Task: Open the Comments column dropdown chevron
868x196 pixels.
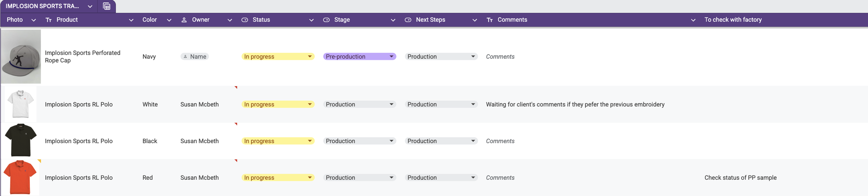Action: 693,20
